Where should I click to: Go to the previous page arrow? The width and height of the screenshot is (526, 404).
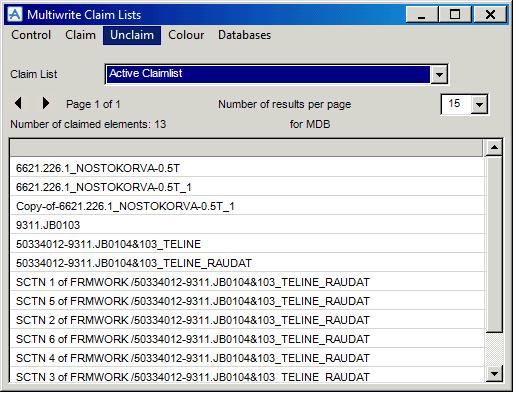tap(18, 103)
